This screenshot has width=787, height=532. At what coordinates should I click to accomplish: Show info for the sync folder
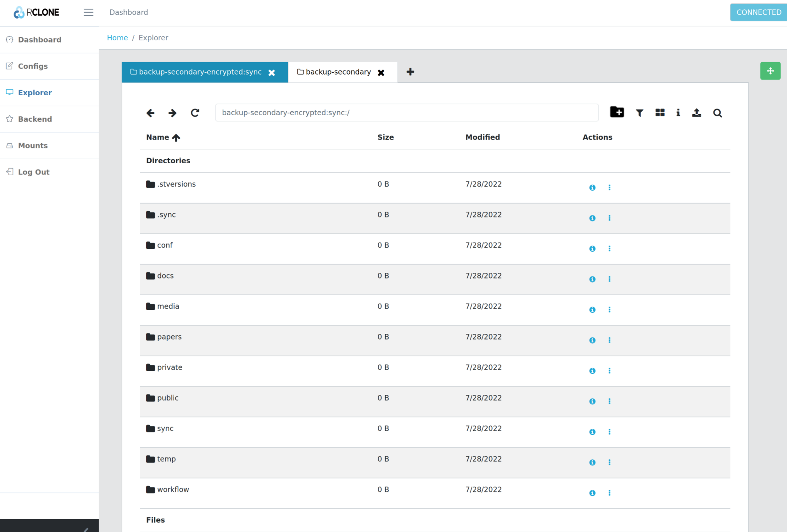pos(592,432)
